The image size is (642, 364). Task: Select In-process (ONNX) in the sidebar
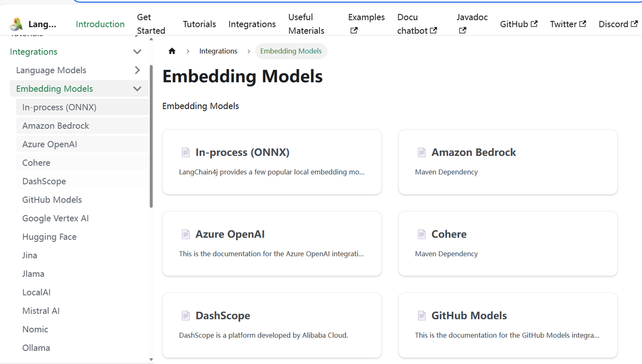click(82, 107)
